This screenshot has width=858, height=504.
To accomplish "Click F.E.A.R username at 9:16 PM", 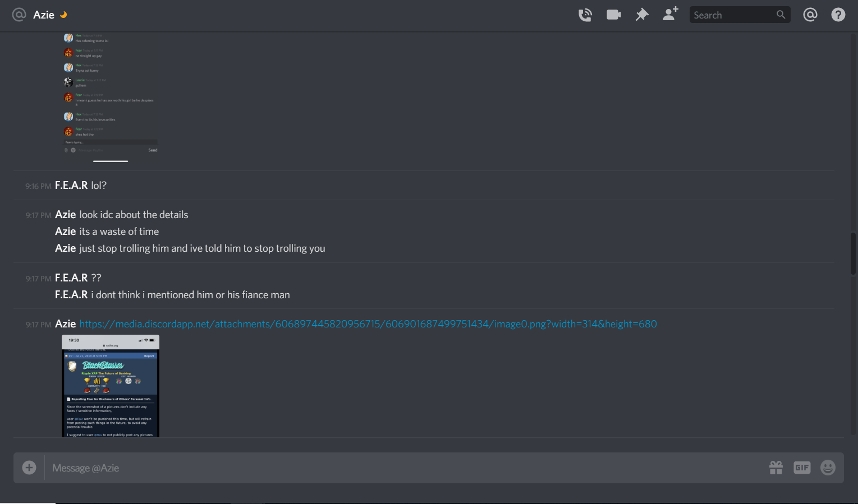I will pos(71,186).
